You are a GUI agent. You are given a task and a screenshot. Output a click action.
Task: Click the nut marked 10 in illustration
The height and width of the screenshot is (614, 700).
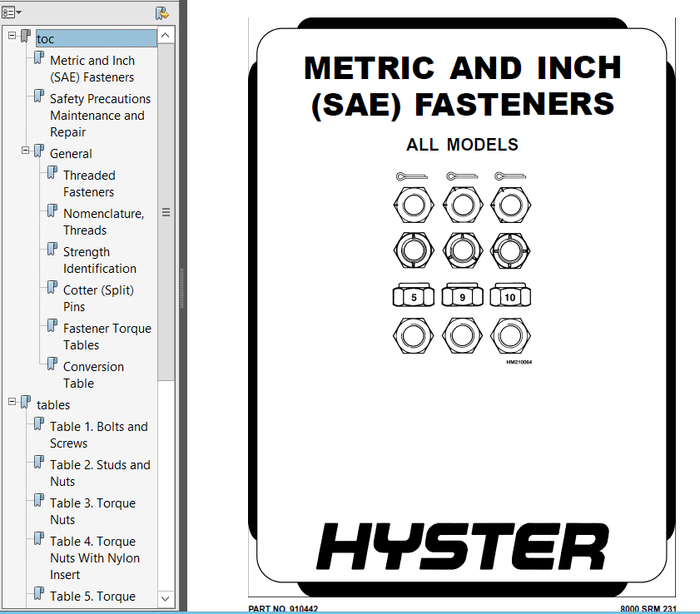pyautogui.click(x=511, y=295)
